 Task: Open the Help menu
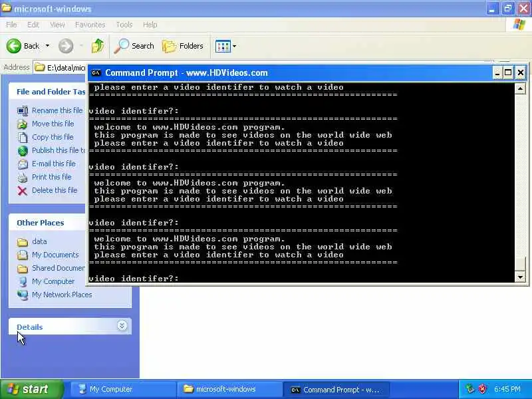tap(150, 25)
